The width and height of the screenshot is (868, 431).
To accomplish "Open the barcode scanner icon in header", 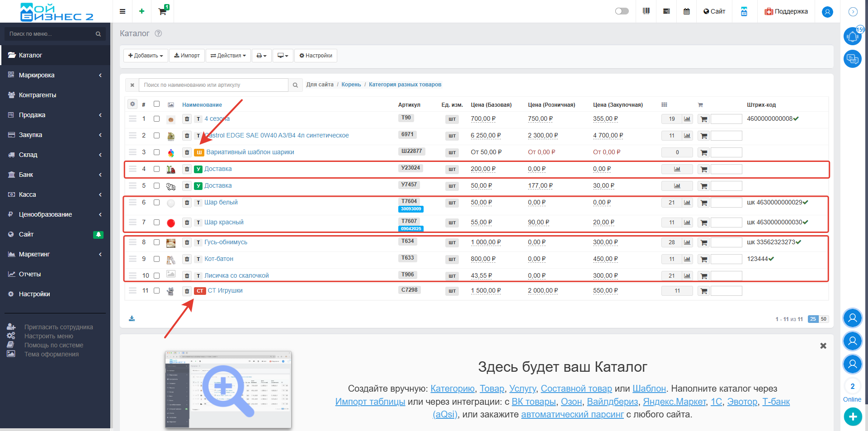I will click(646, 11).
